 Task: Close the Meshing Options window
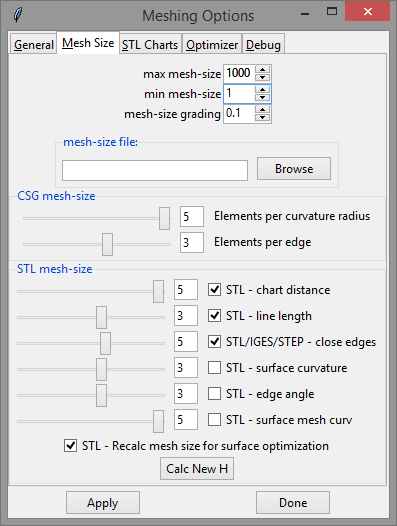pos(368,11)
